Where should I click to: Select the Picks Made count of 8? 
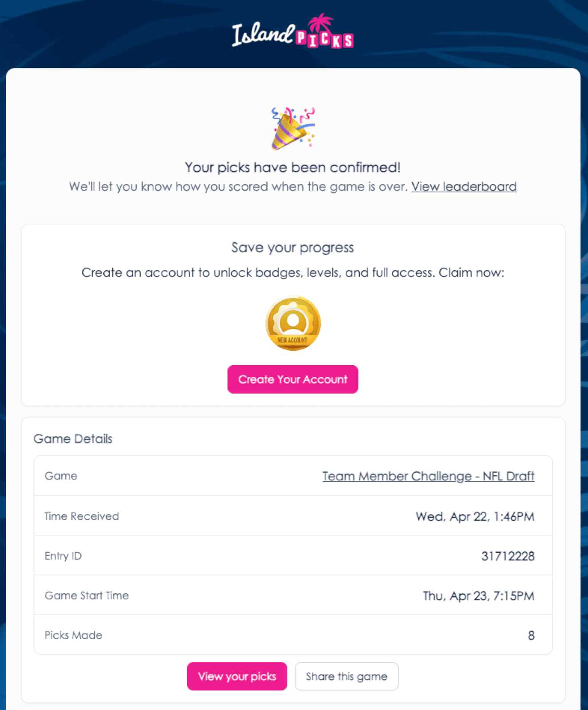(531, 635)
